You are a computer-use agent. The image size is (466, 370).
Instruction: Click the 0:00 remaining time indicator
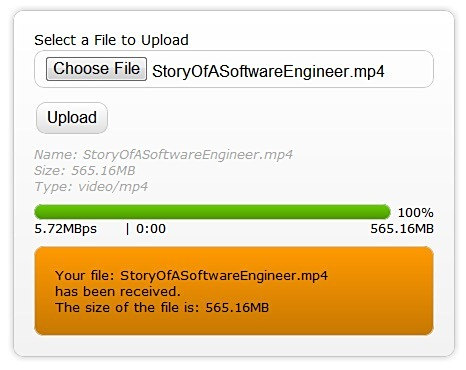click(x=151, y=229)
